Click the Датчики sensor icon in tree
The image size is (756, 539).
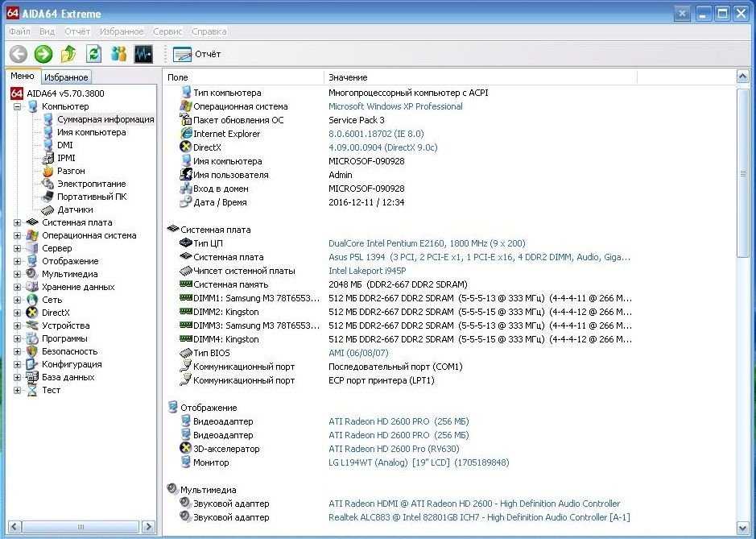pos(48,210)
